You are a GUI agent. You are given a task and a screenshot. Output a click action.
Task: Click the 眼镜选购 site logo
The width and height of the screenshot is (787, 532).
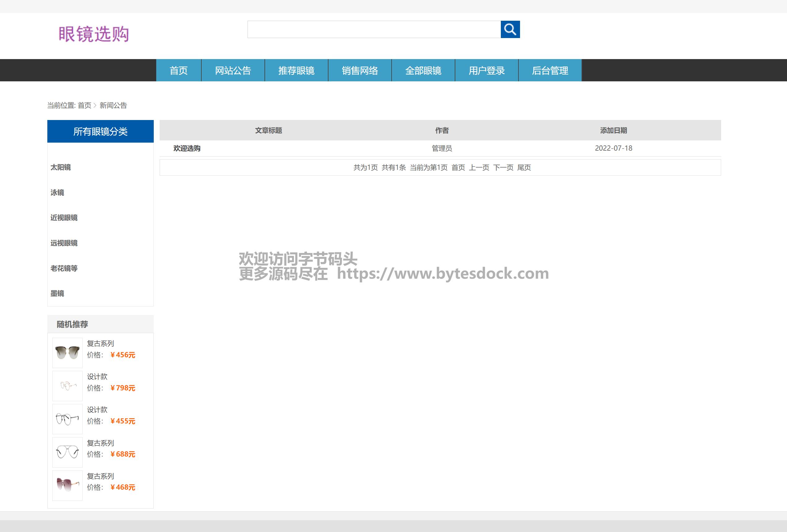coord(94,34)
